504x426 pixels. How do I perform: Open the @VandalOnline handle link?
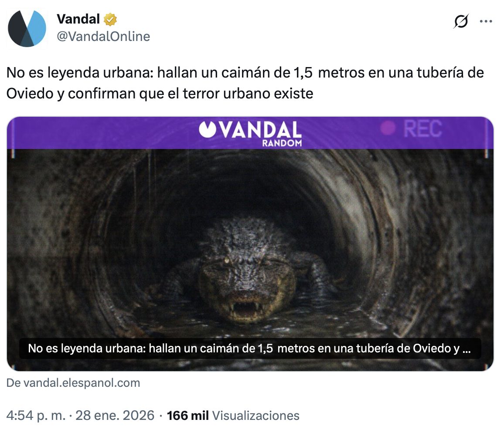point(103,36)
